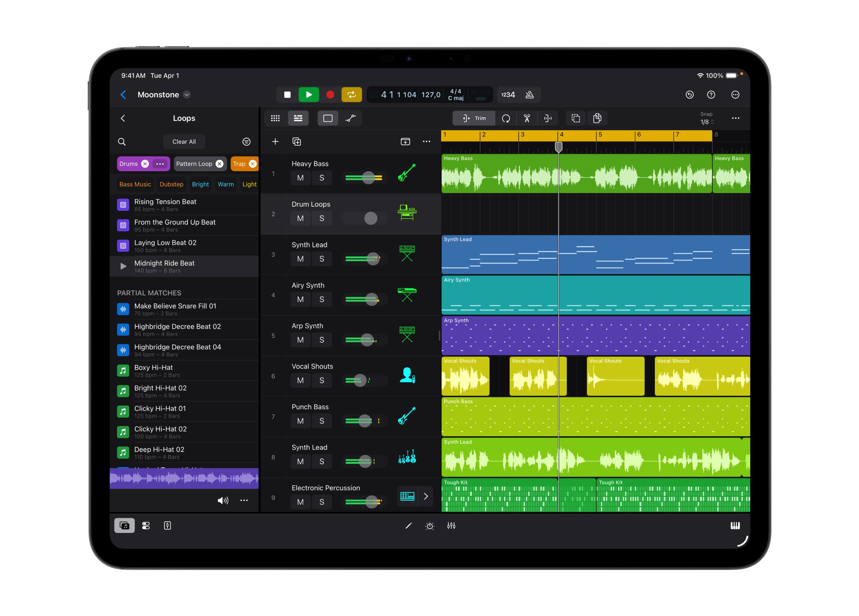
Task: Remove the Trap filter chip
Action: click(253, 164)
